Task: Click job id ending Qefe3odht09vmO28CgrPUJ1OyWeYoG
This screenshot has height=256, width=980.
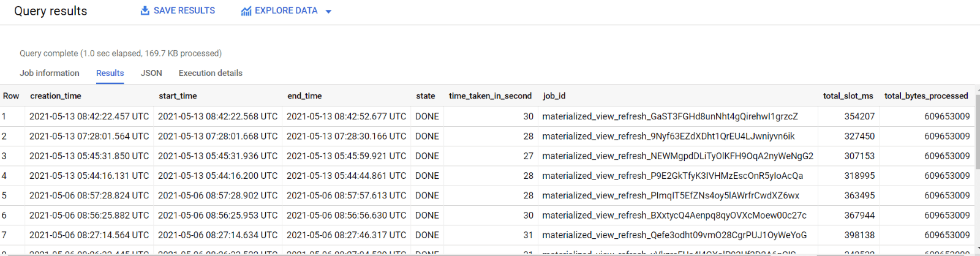Action: coord(674,235)
